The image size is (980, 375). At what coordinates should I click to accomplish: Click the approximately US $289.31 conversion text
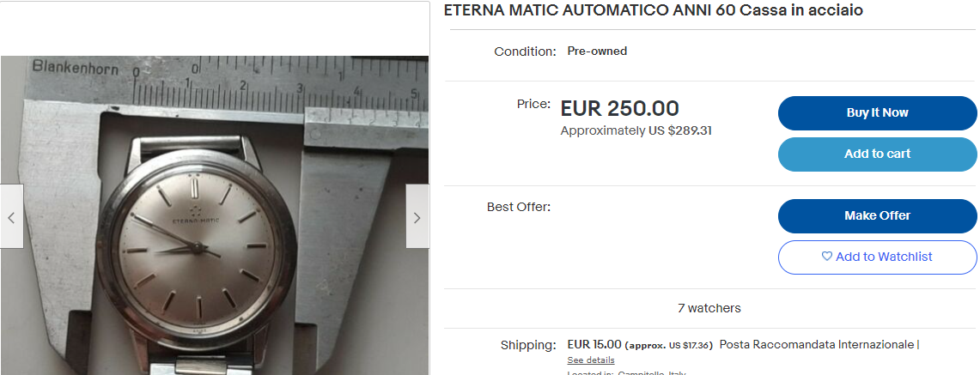[x=636, y=131]
